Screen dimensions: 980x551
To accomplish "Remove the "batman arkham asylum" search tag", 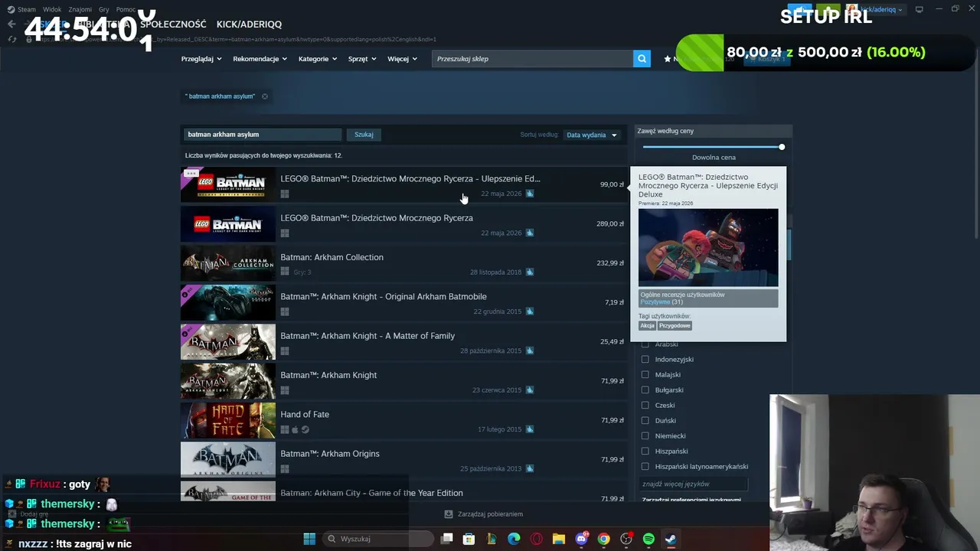I will coord(265,96).
